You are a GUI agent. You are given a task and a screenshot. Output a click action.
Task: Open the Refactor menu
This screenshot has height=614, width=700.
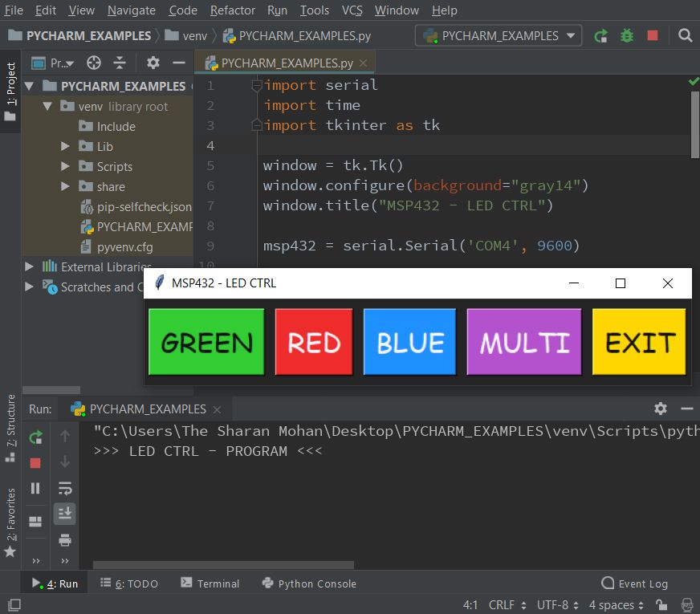233,10
